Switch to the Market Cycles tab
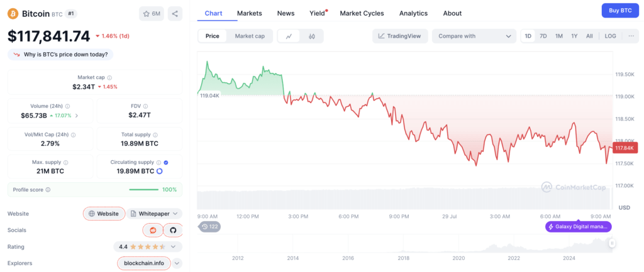 (362, 13)
